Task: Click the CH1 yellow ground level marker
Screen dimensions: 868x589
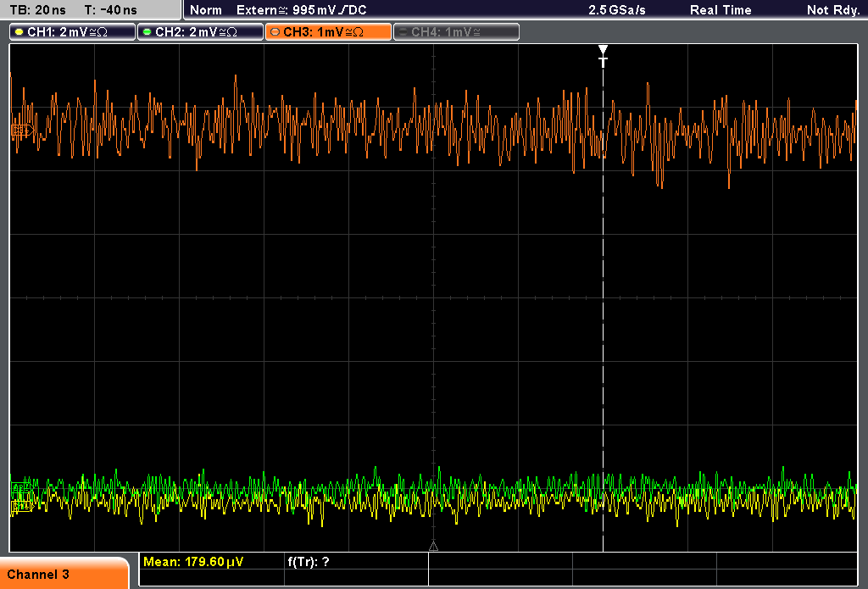Action: tap(22, 505)
